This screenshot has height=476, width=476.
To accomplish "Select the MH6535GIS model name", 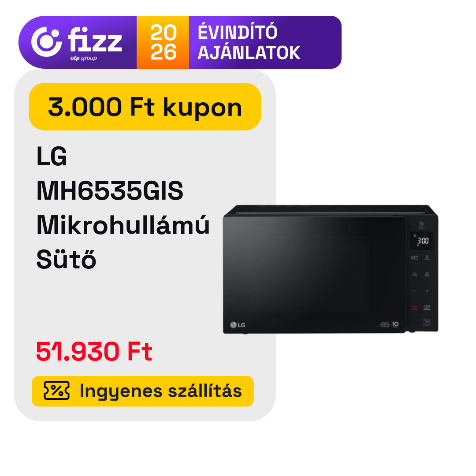I will (110, 191).
